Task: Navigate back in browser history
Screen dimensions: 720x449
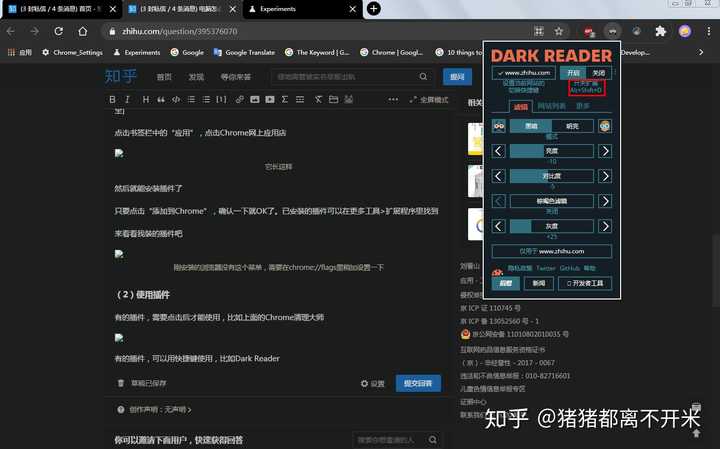Action: [11, 31]
